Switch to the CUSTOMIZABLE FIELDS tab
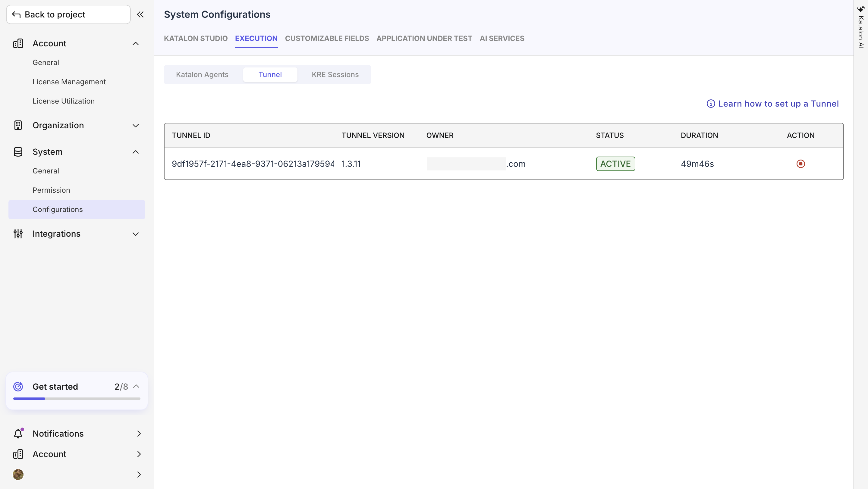This screenshot has height=489, width=868. [327, 38]
